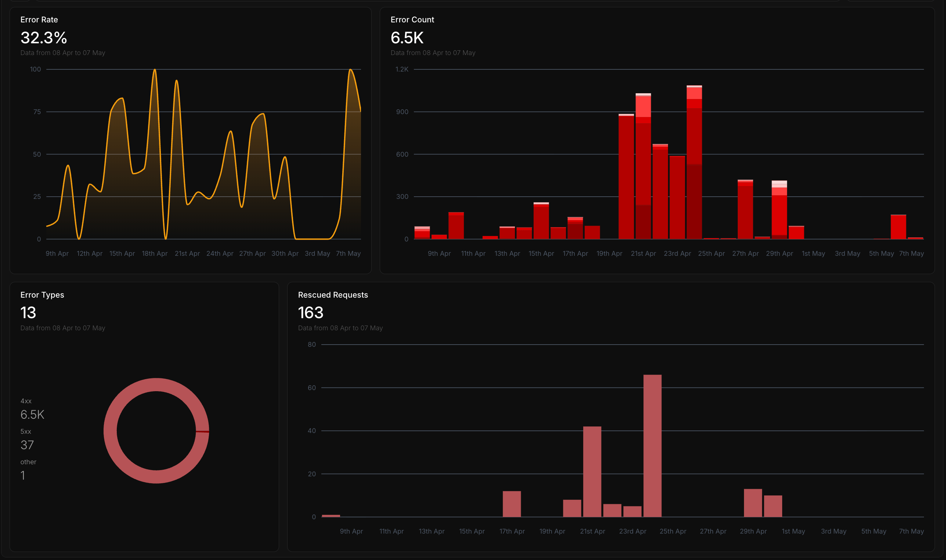Viewport: 946px width, 560px height.
Task: Click the Error Rate card title
Action: point(39,19)
